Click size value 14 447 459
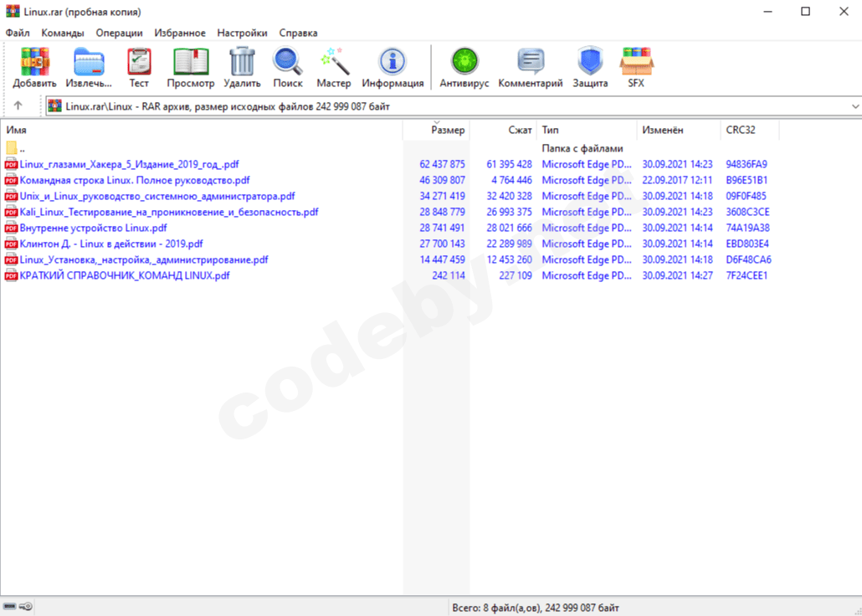This screenshot has width=862, height=616. (x=442, y=259)
